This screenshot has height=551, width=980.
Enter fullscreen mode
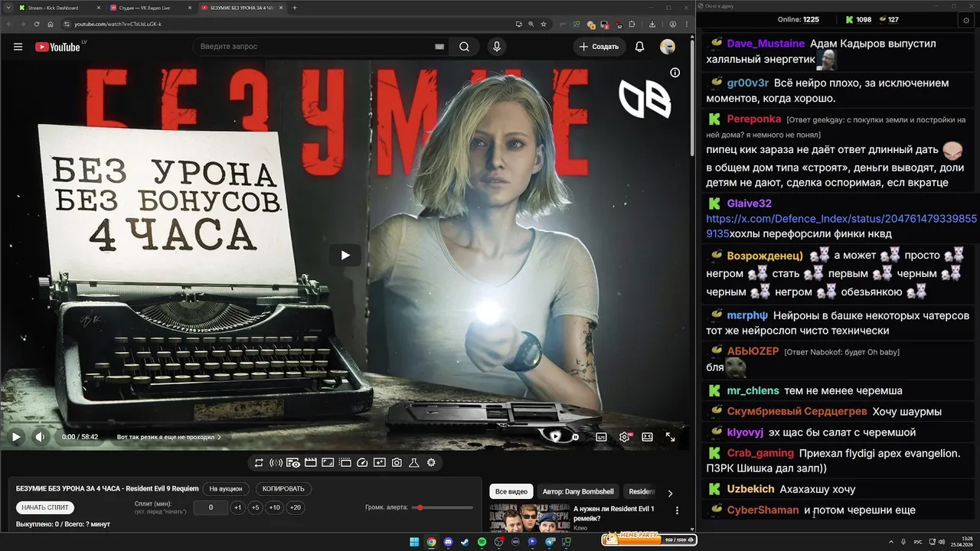pos(670,437)
